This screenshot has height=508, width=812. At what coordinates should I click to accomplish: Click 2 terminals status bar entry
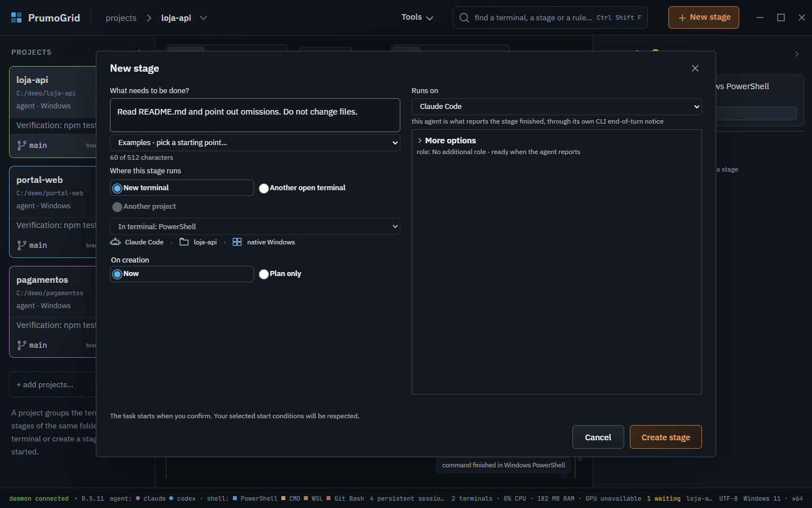click(x=472, y=498)
